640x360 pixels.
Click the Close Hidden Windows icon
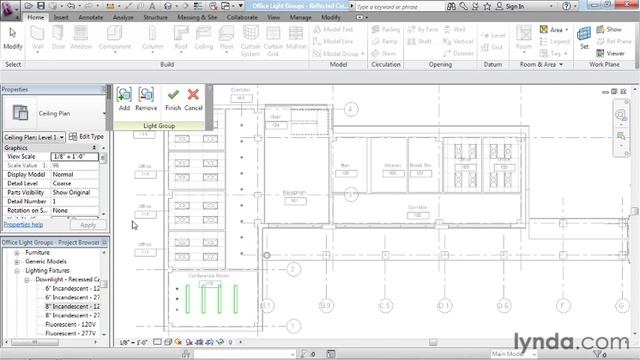[213, 6]
